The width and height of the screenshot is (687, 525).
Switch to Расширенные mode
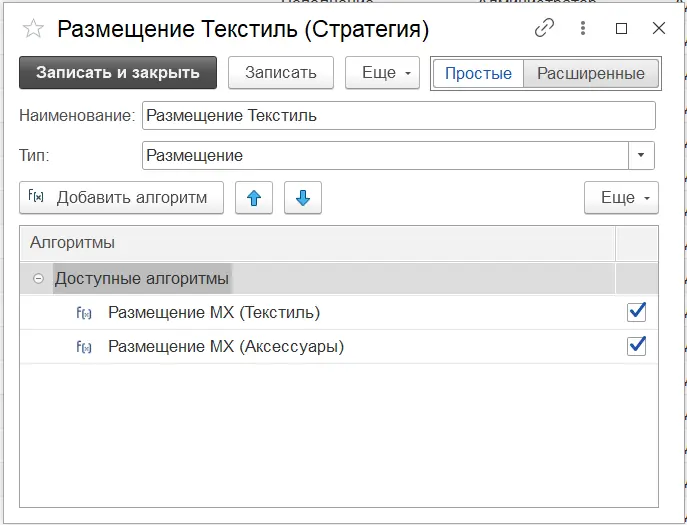point(591,73)
